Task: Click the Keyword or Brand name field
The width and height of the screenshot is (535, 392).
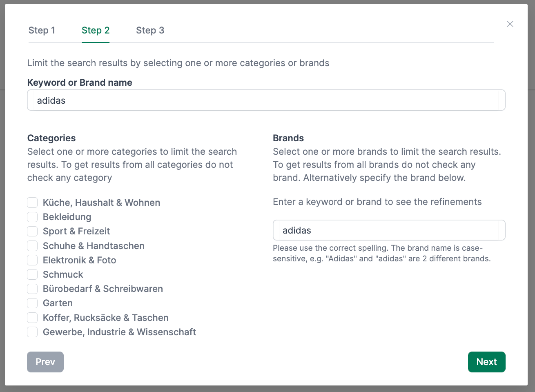Action: click(266, 100)
